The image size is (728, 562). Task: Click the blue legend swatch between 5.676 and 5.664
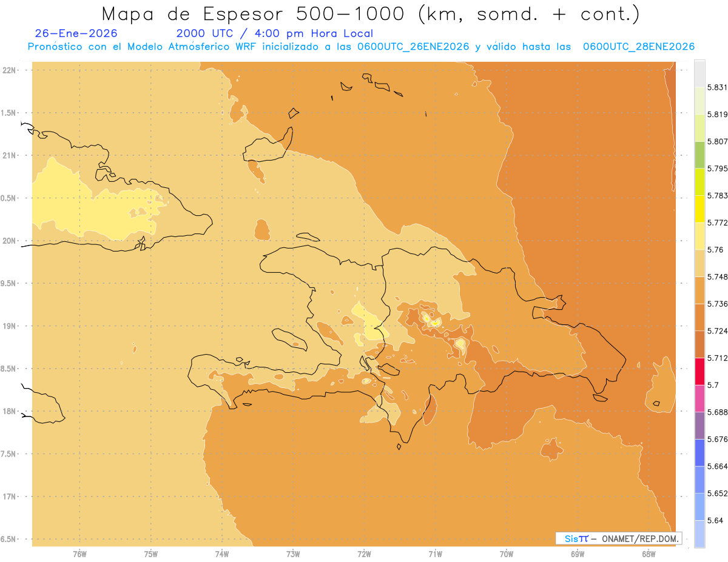699,452
